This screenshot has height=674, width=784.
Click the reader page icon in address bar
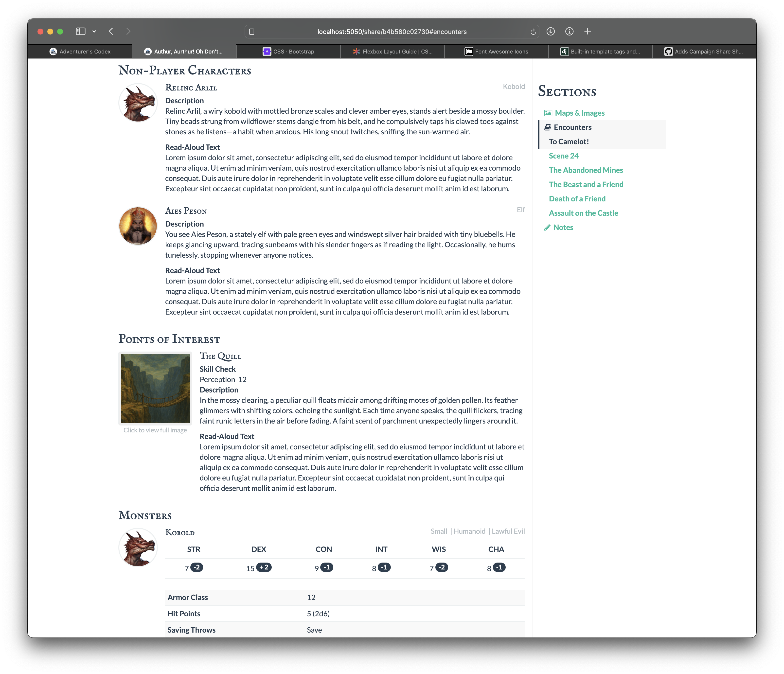(x=252, y=32)
